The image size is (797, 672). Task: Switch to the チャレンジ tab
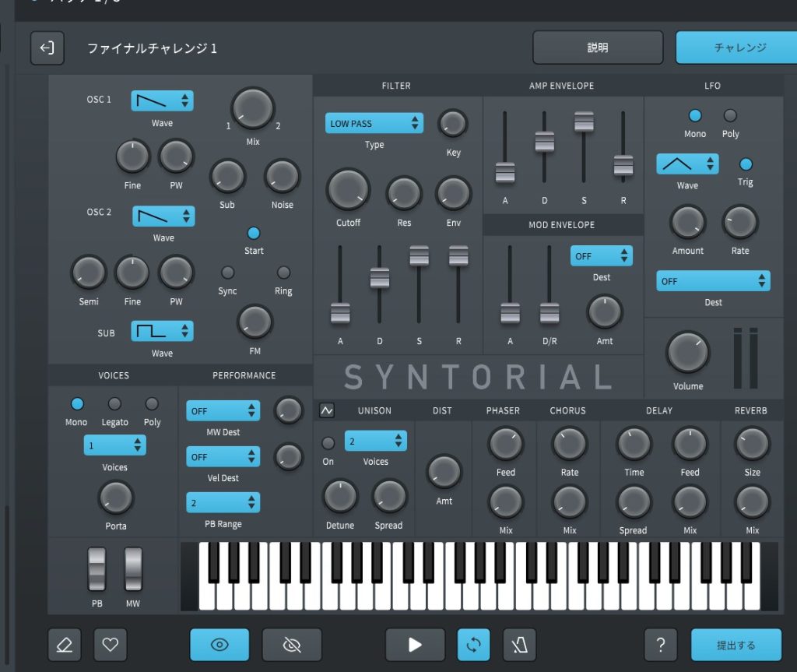coord(736,47)
